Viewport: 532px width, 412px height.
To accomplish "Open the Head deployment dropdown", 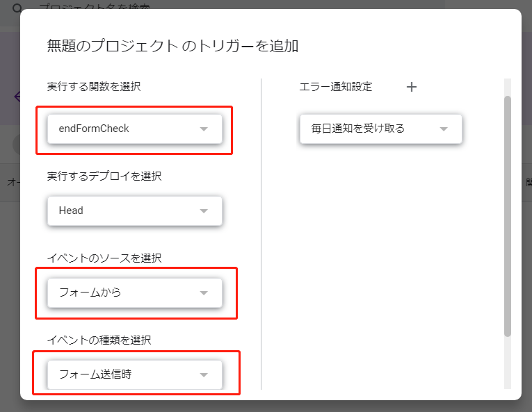I will pyautogui.click(x=135, y=211).
